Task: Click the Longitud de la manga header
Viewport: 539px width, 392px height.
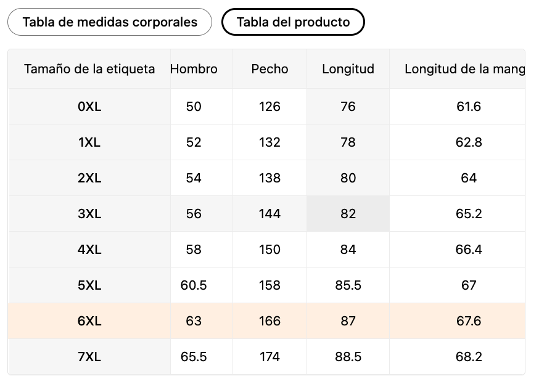Action: pos(464,69)
